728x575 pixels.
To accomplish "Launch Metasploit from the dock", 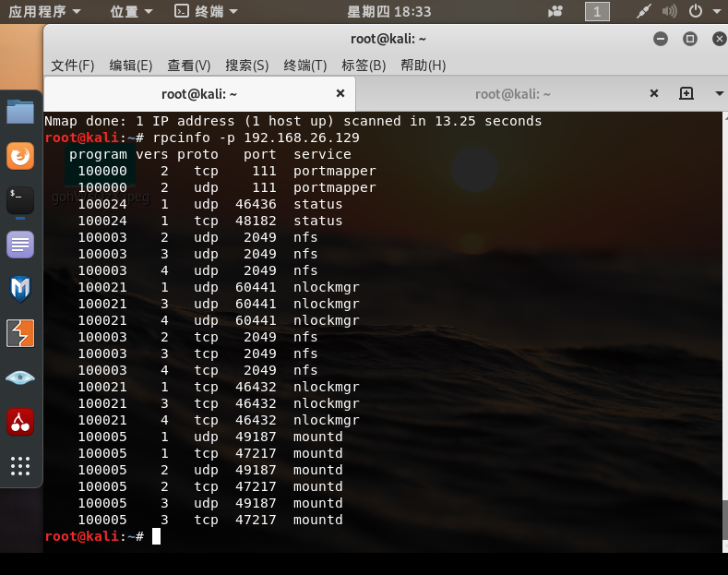I will [x=20, y=289].
